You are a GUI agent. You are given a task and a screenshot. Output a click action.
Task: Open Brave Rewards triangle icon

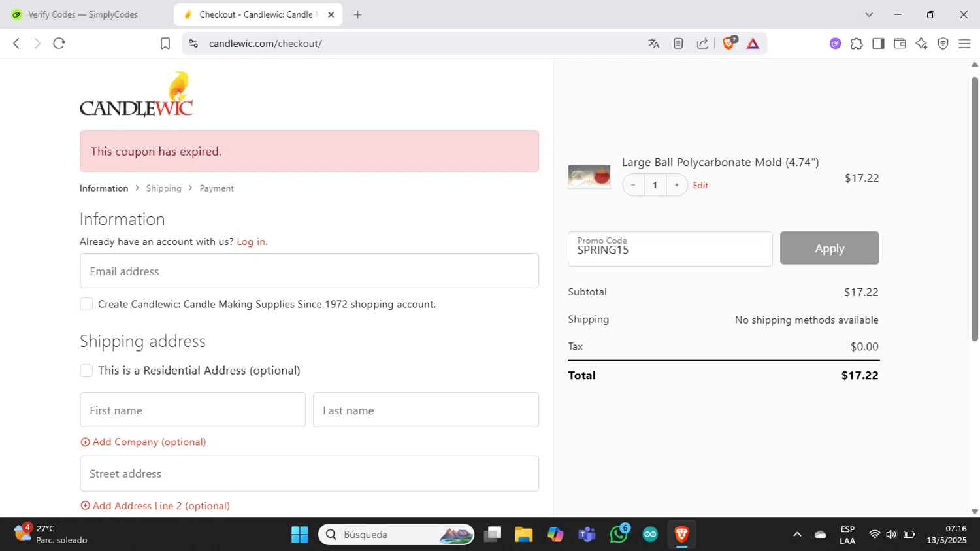click(x=753, y=43)
